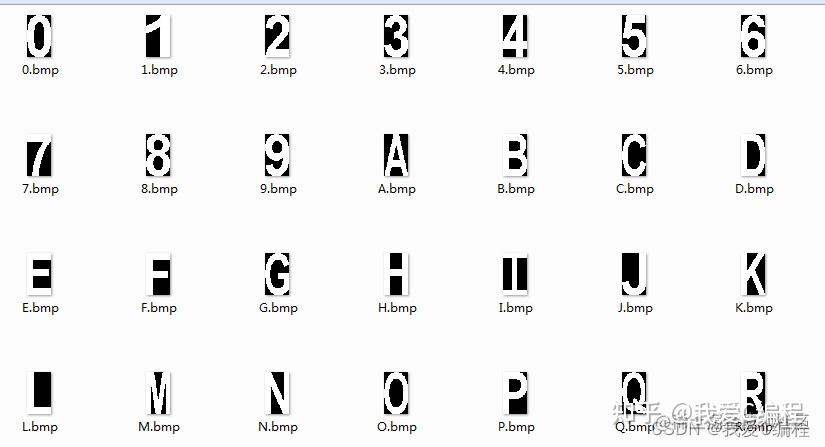Click the file name label J.bmp
This screenshot has height=447, width=825.
pos(635,308)
